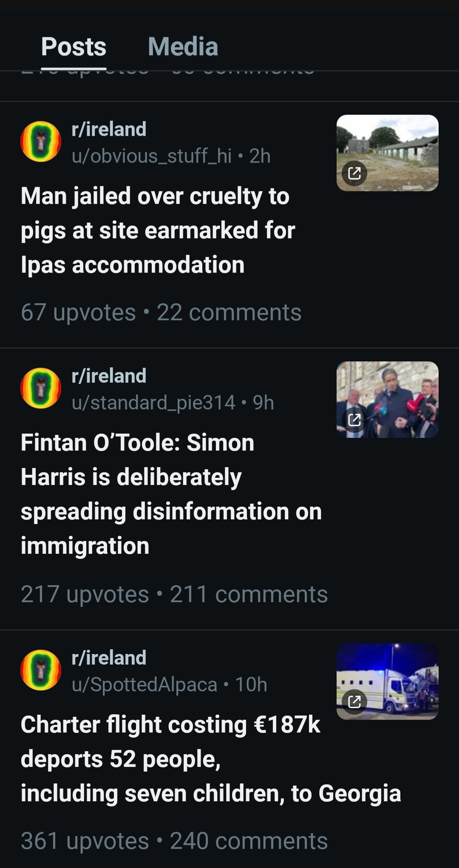459x868 pixels.
Task: Visit user u/standard_pie314 profile
Action: [x=153, y=403]
